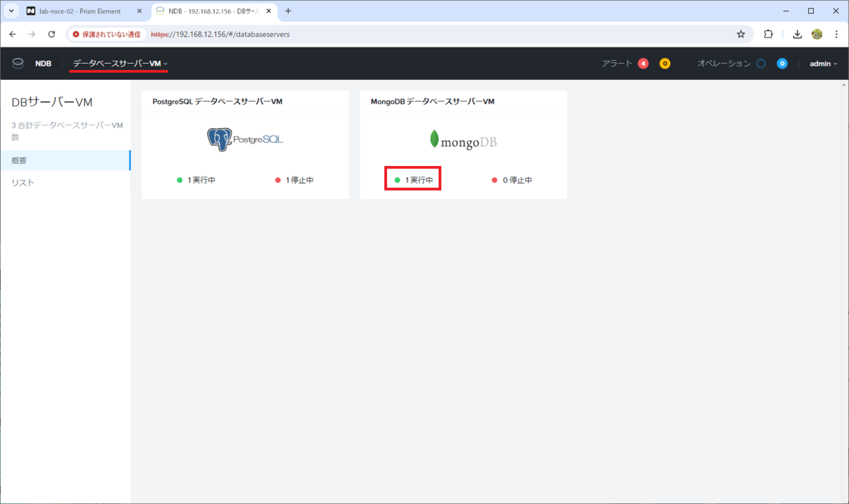Image resolution: width=849 pixels, height=504 pixels.
Task: Go forward in browser history
Action: pyautogui.click(x=32, y=34)
